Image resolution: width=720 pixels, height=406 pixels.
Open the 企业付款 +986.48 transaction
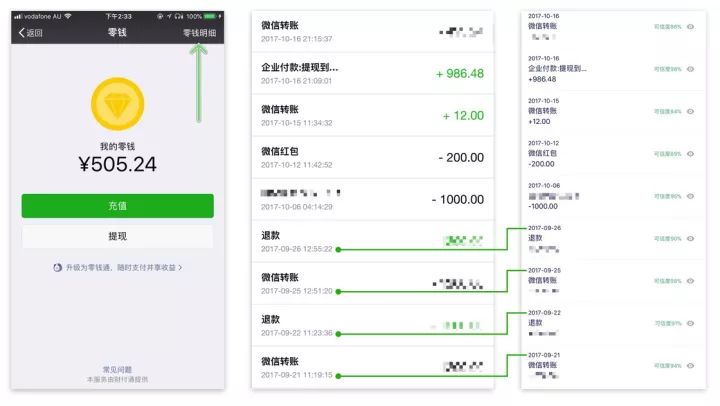pos(370,73)
